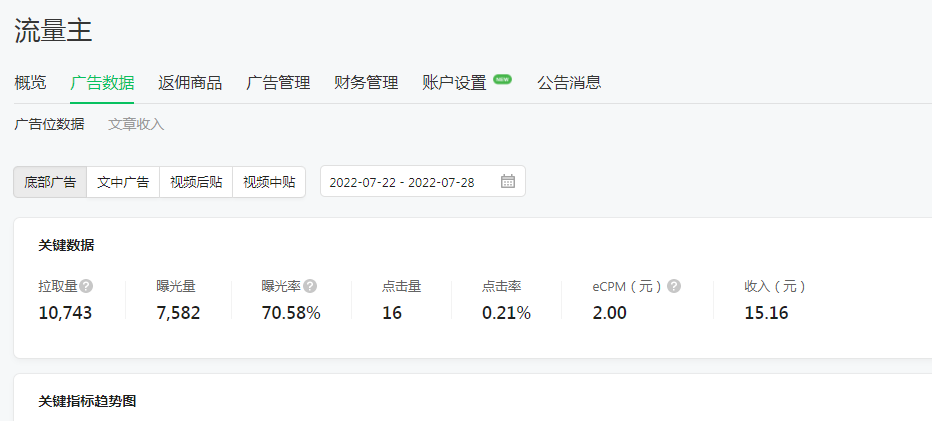The image size is (932, 421).
Task: Click the 点击率 value 0.21%
Action: 506,313
